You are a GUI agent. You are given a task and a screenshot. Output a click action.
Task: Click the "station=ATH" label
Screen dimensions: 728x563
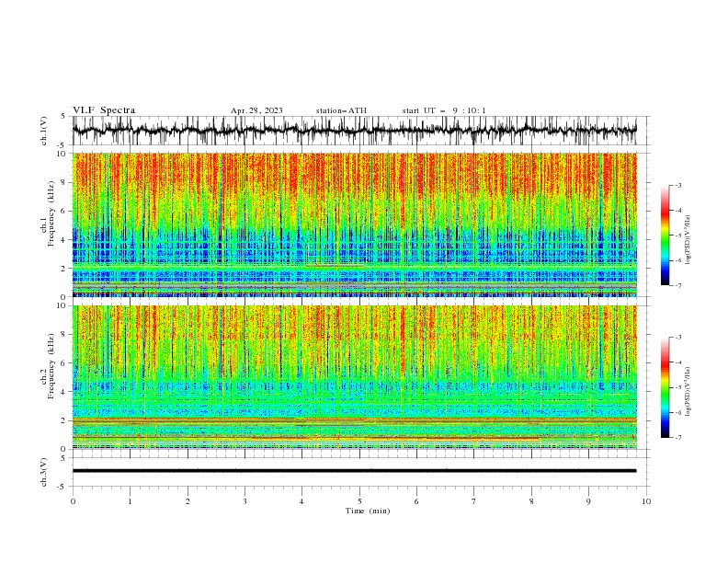(x=341, y=110)
